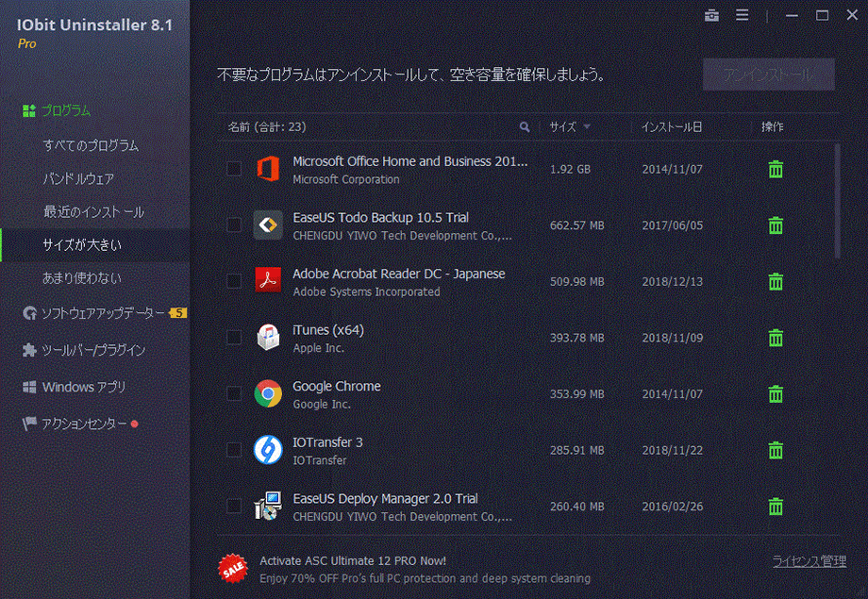The width and height of the screenshot is (868, 599).
Task: Click trash icon for Microsoft Office Home and Business
Action: (776, 169)
